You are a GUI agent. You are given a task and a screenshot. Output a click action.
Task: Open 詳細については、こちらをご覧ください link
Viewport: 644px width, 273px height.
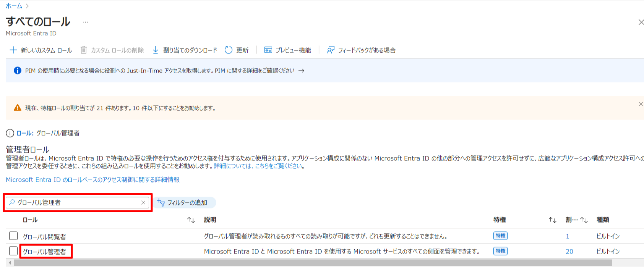(x=258, y=166)
